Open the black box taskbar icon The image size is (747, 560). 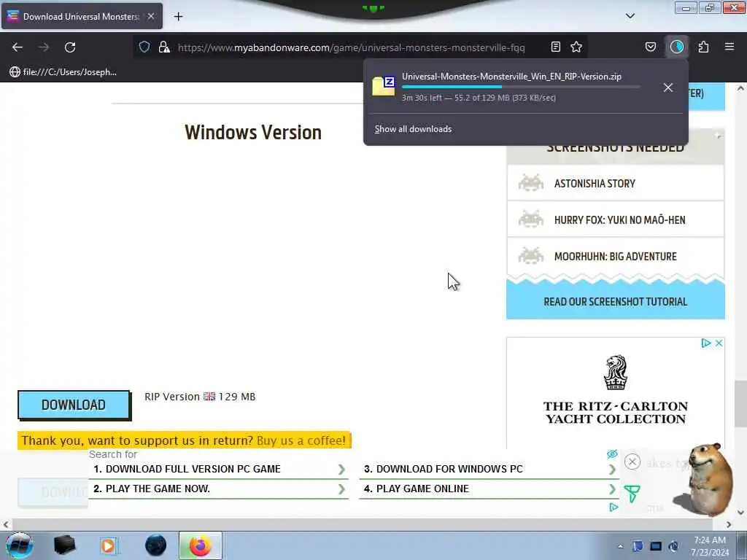point(65,545)
